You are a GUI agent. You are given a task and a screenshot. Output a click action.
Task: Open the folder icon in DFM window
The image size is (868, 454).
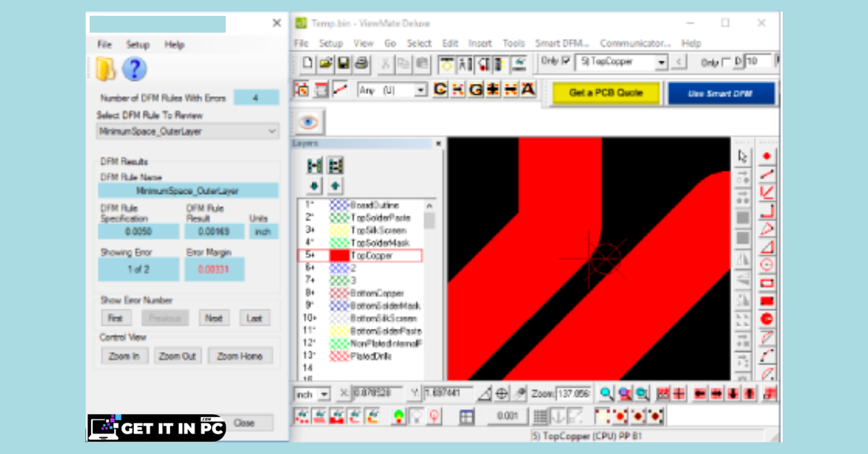pyautogui.click(x=106, y=69)
